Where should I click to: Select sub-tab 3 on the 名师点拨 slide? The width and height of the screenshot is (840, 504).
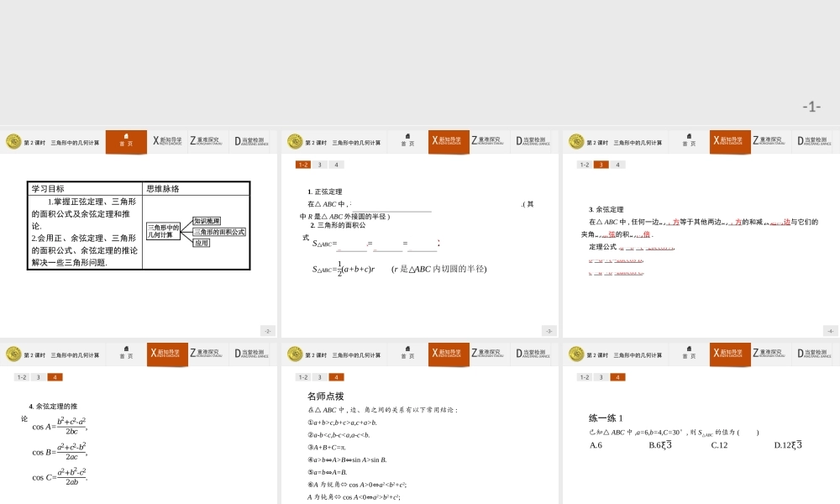pos(320,377)
